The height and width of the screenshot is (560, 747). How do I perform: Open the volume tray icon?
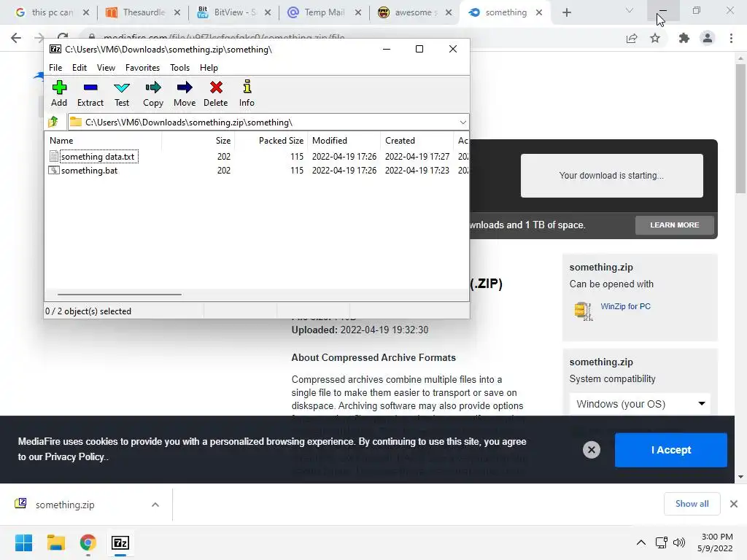(679, 542)
